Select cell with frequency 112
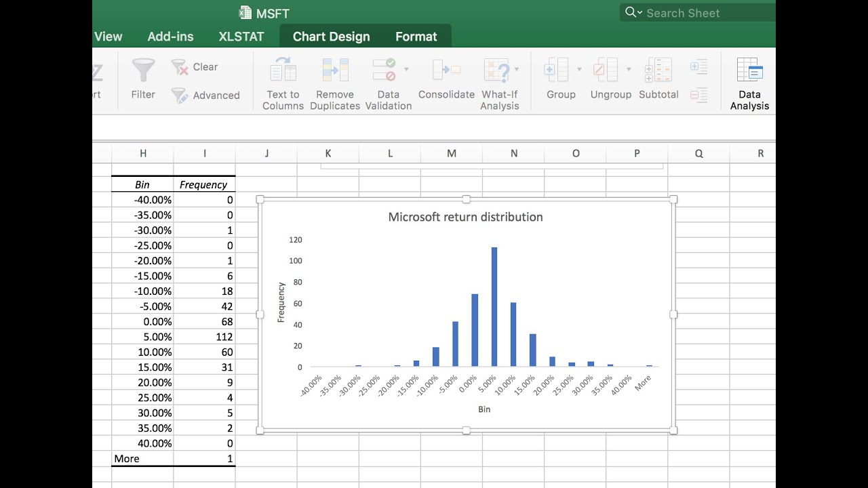The width and height of the screenshot is (868, 488). (x=204, y=337)
